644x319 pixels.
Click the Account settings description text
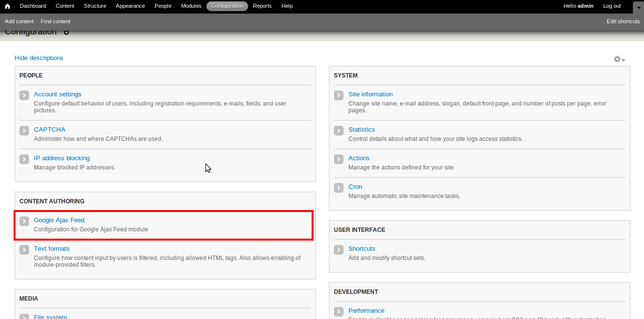pyautogui.click(x=160, y=107)
